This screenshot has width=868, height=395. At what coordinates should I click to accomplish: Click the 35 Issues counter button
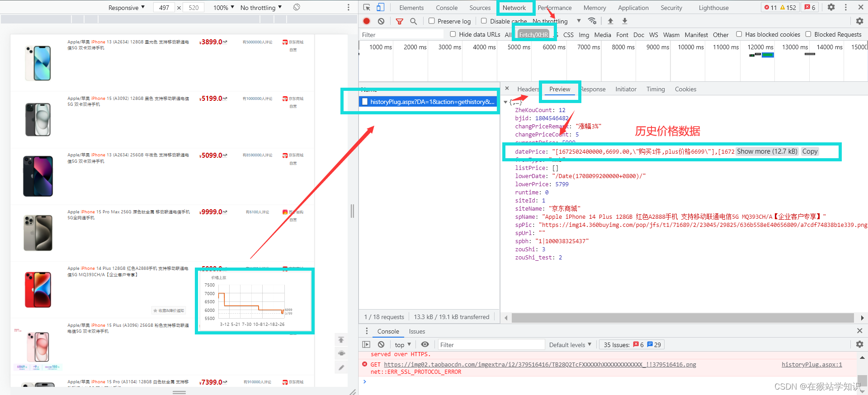tap(632, 345)
